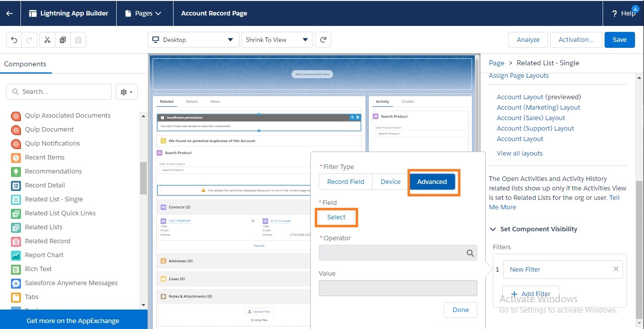Undo the last change
Screen dimensions: 644x329
click(x=14, y=40)
